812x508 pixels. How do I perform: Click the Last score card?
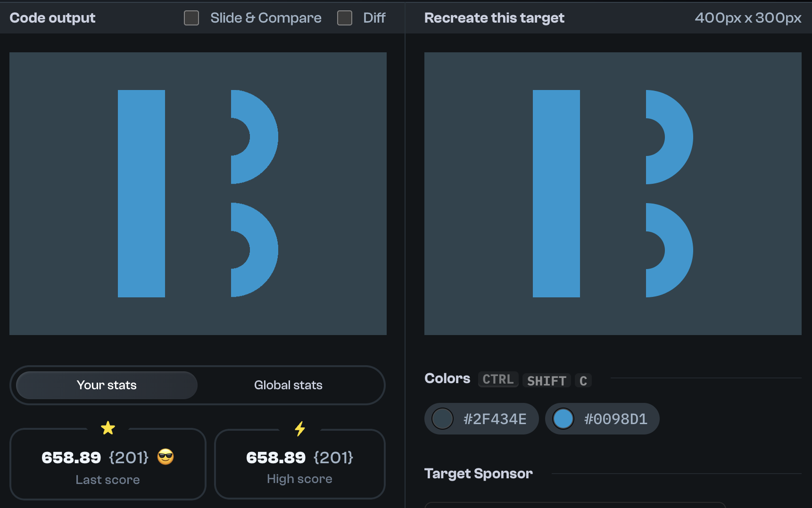coord(108,464)
